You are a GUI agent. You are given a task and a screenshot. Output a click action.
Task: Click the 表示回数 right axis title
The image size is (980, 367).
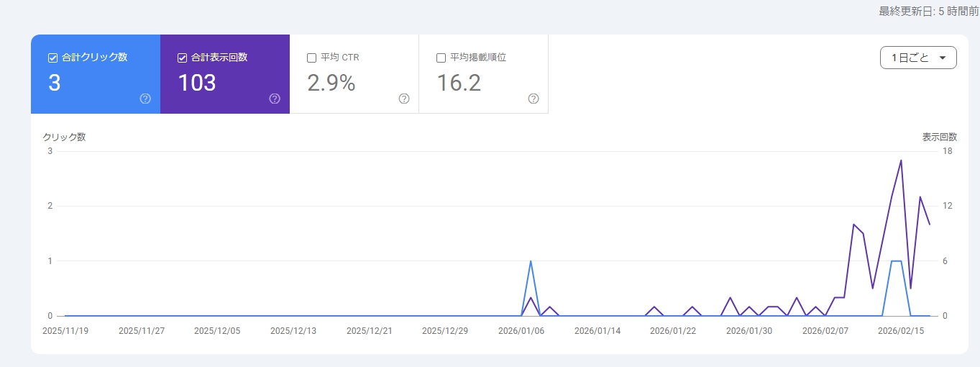point(939,137)
